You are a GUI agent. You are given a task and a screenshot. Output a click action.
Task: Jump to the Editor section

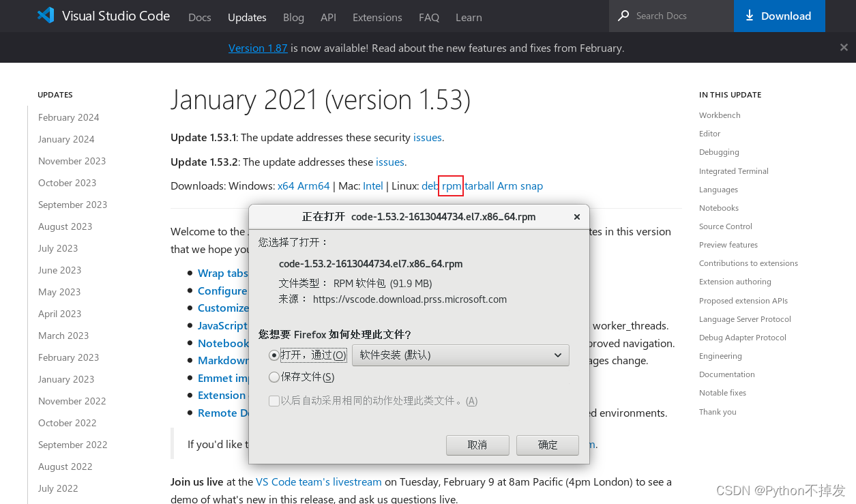[709, 134]
